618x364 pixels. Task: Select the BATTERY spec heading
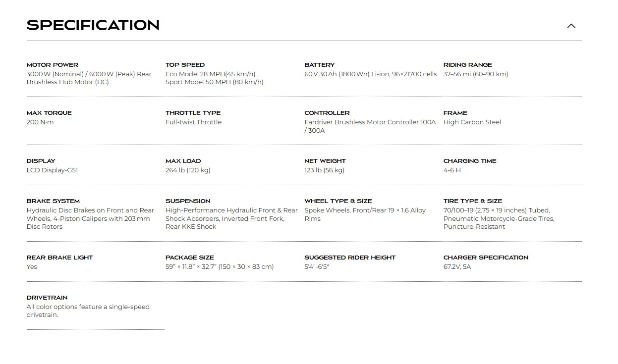coord(320,65)
